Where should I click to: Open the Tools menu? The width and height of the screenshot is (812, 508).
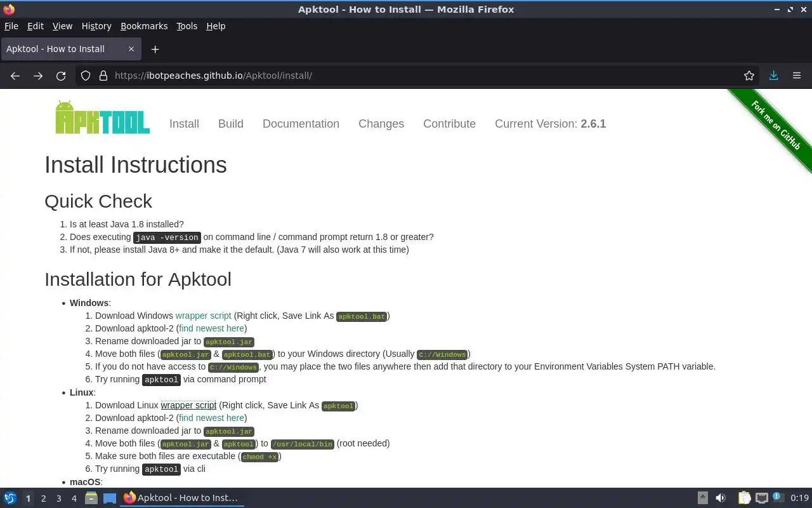[x=187, y=26]
